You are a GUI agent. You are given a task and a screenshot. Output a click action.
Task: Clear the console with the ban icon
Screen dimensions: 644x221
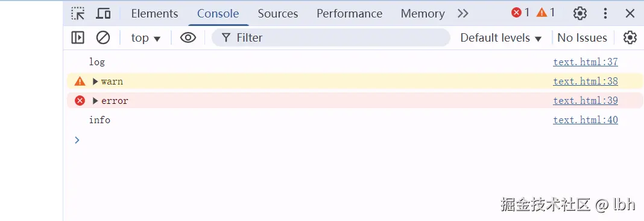103,37
